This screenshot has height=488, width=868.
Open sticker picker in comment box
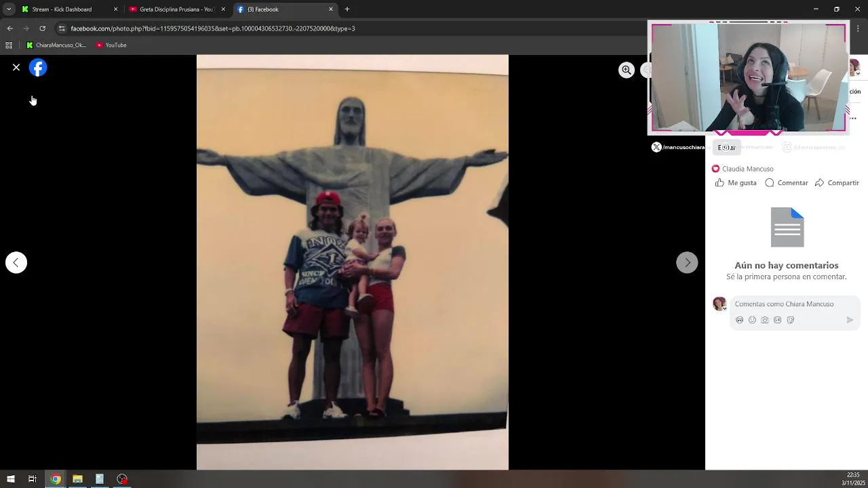coord(791,320)
